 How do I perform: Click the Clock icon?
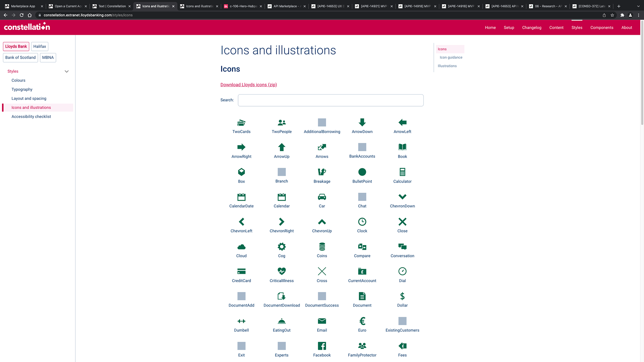pos(362,222)
